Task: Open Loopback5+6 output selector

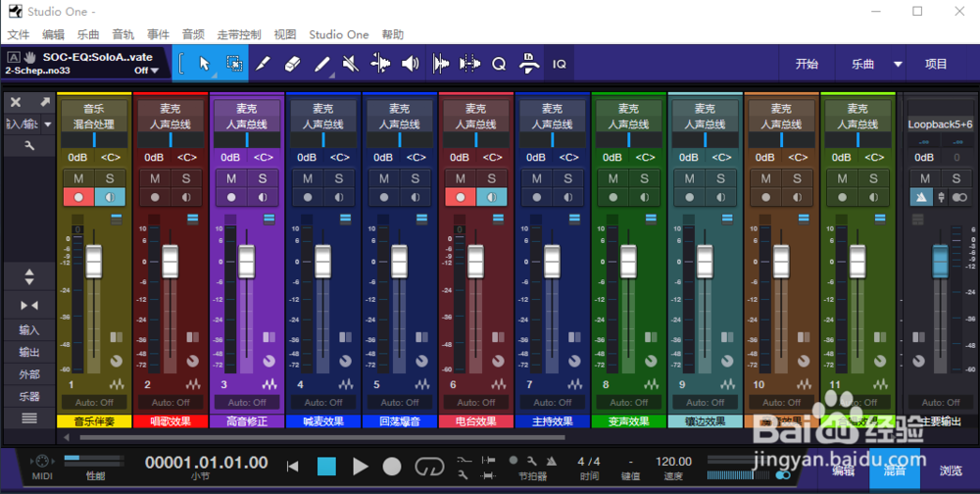Action: click(x=940, y=124)
